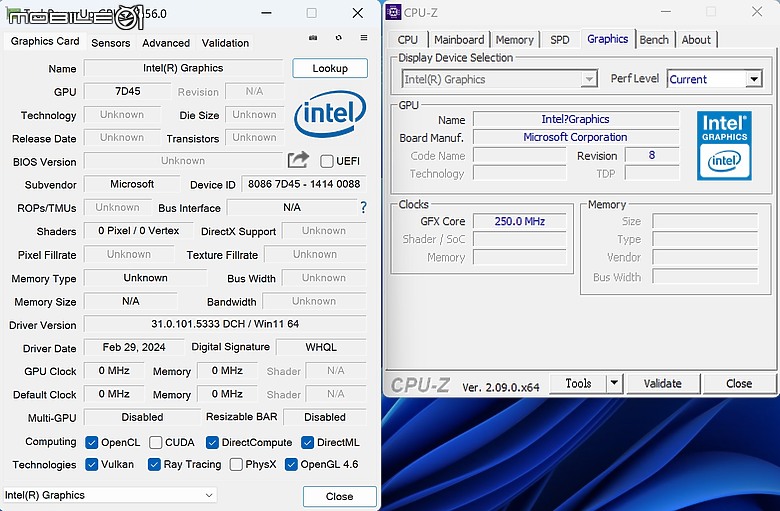Switch to the Sensors tab

pos(110,43)
